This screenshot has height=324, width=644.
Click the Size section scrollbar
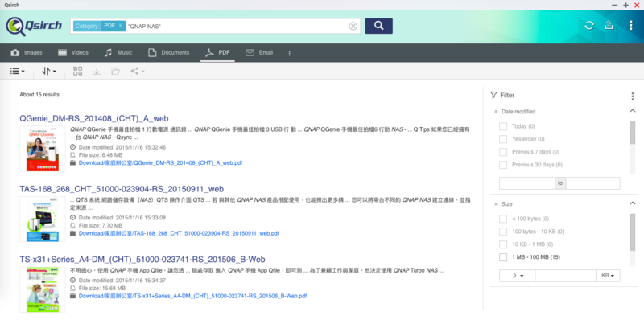point(633,232)
